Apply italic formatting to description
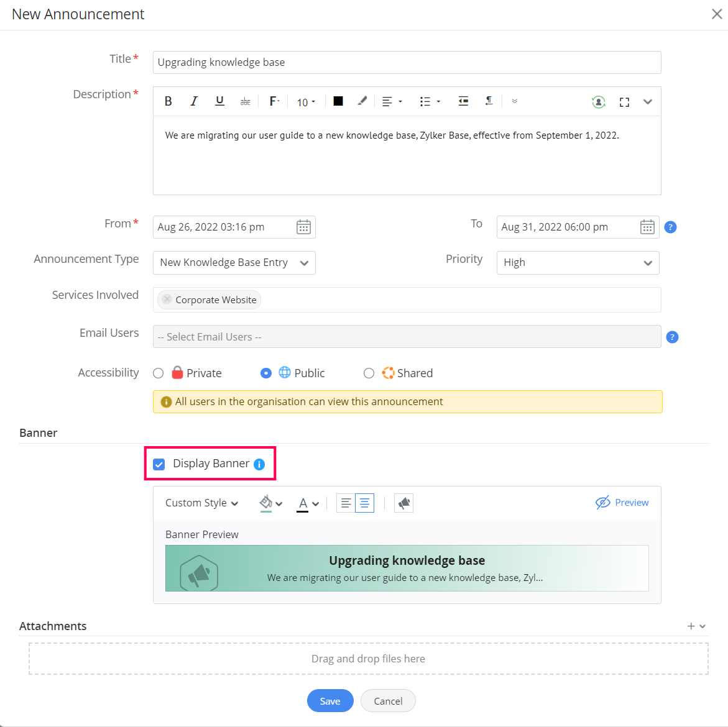This screenshot has width=728, height=727. [x=194, y=101]
